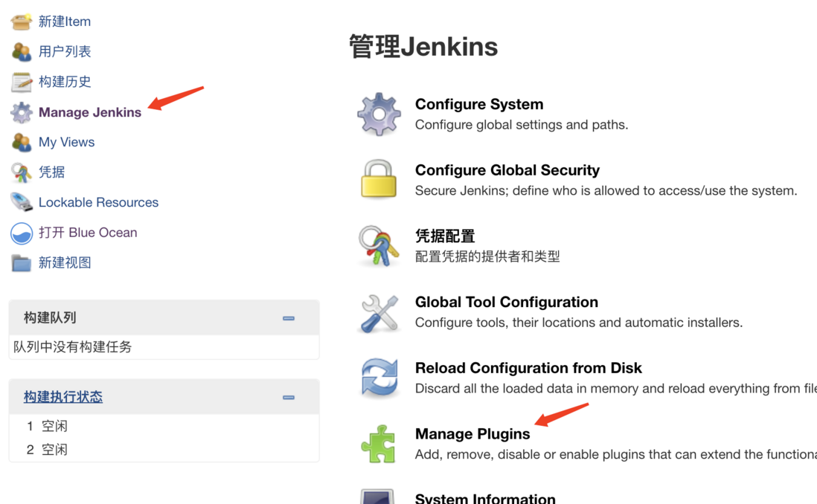Open 打开 Blue Ocean link

88,232
